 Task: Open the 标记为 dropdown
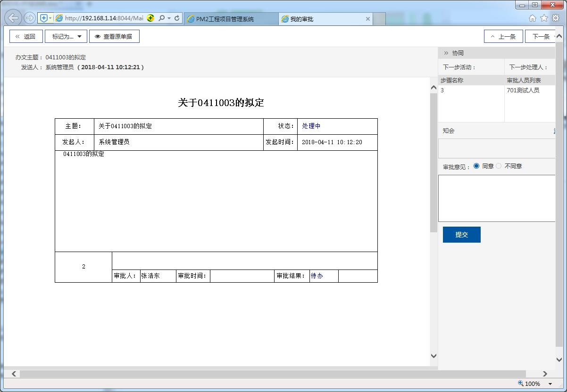[66, 36]
